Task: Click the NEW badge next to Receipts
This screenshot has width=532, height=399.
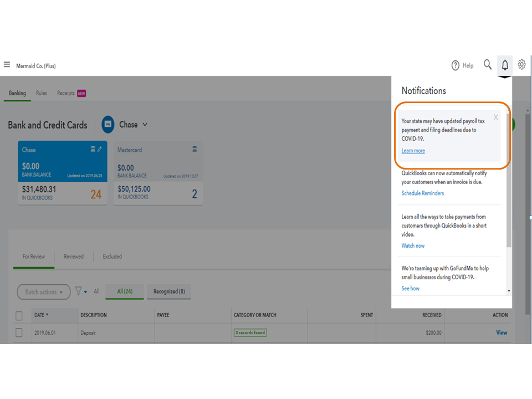Action: [x=81, y=93]
